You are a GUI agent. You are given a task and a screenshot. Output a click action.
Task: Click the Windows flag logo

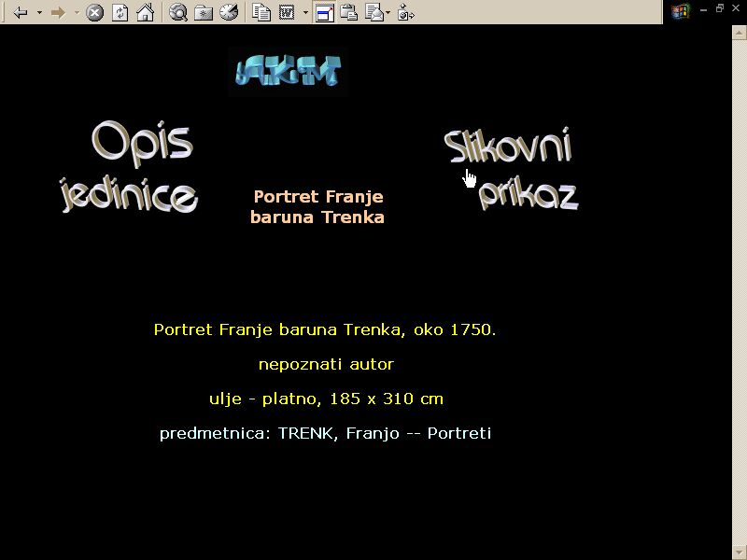point(680,11)
